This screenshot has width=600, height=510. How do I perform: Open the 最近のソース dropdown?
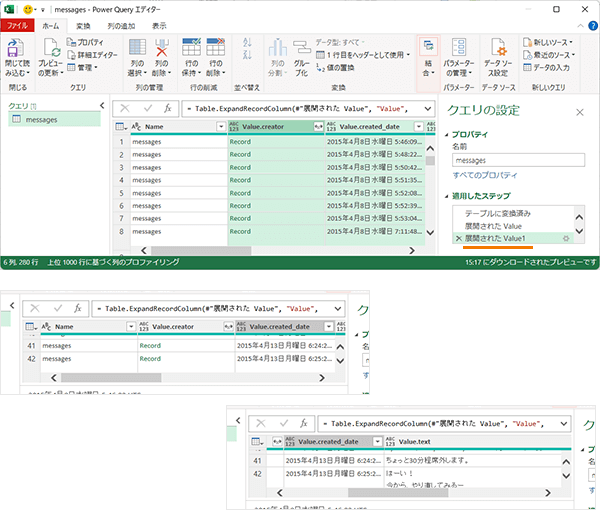point(549,55)
